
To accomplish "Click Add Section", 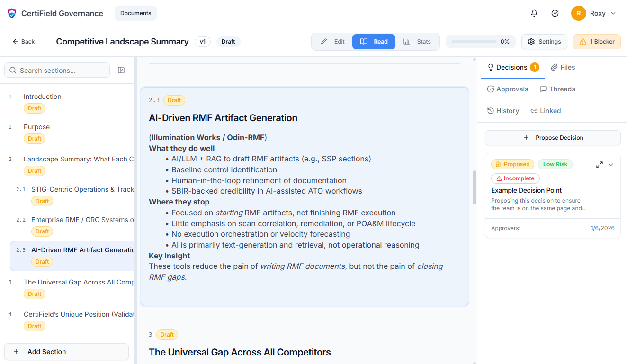I will (66, 352).
